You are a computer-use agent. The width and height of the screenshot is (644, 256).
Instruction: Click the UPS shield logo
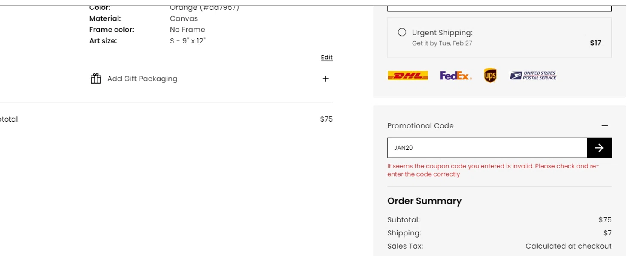point(490,76)
